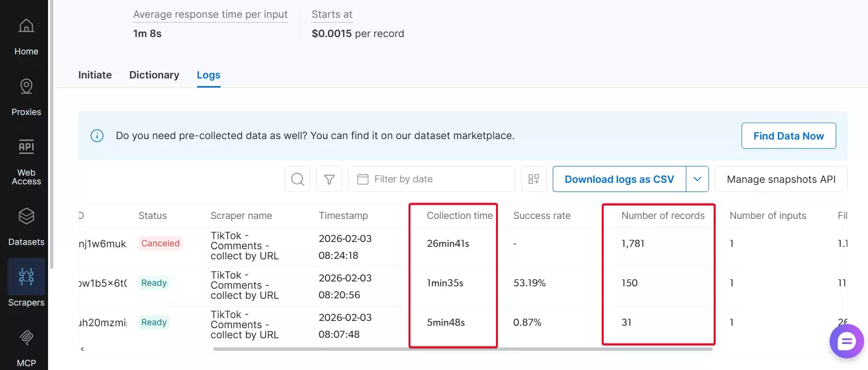Screen dimensions: 868x370
Task: Expand Download logs dropdown arrow
Action: [697, 179]
